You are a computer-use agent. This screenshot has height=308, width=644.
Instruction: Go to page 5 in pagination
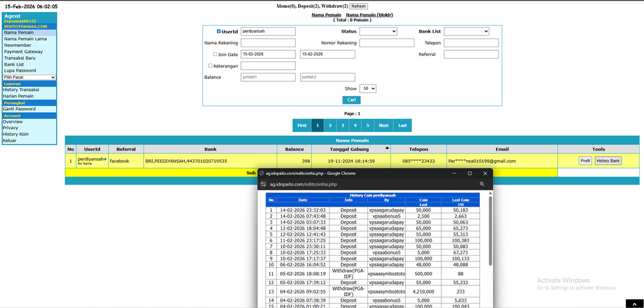367,125
